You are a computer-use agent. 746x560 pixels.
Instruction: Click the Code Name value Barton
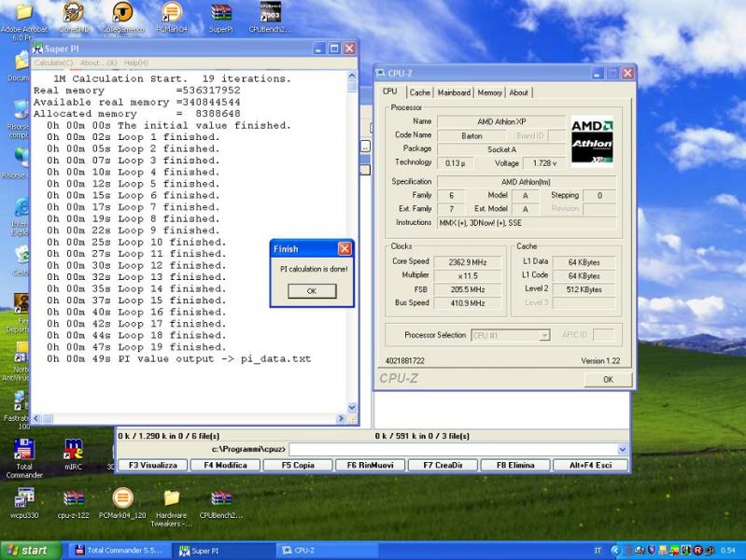472,136
